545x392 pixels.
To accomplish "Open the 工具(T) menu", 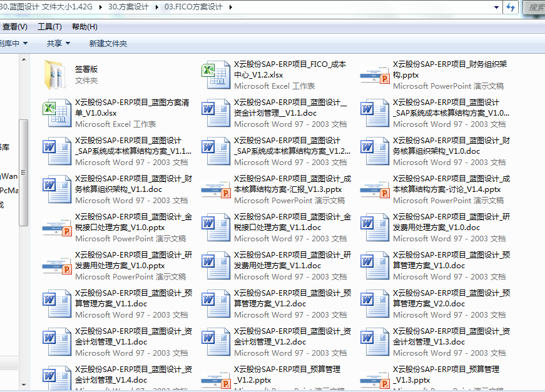I will click(49, 27).
